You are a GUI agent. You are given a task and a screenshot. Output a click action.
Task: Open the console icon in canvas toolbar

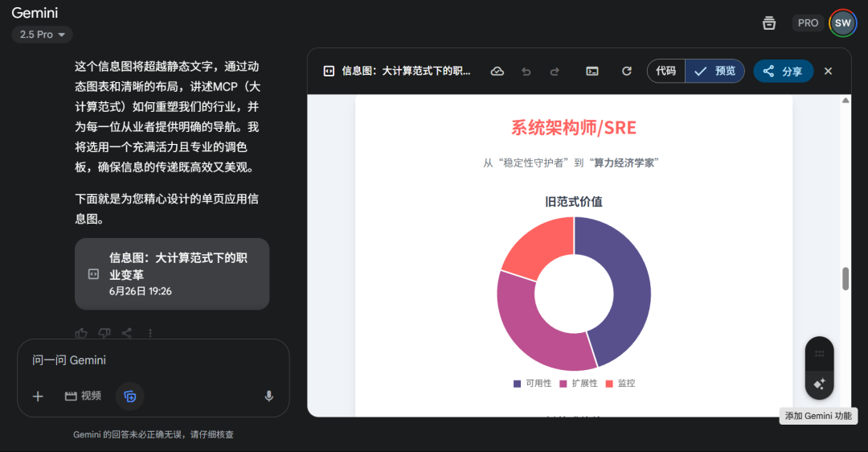pyautogui.click(x=592, y=71)
